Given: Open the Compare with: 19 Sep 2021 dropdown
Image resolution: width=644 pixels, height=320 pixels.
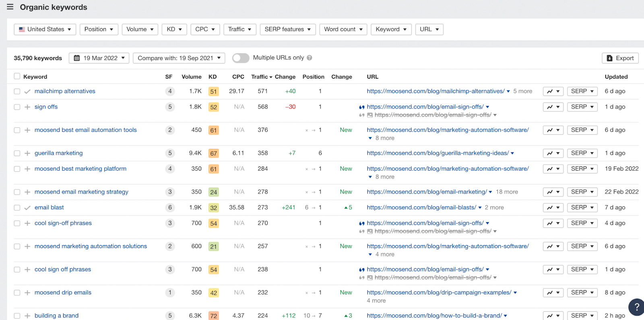Looking at the screenshot, I should pos(179,58).
